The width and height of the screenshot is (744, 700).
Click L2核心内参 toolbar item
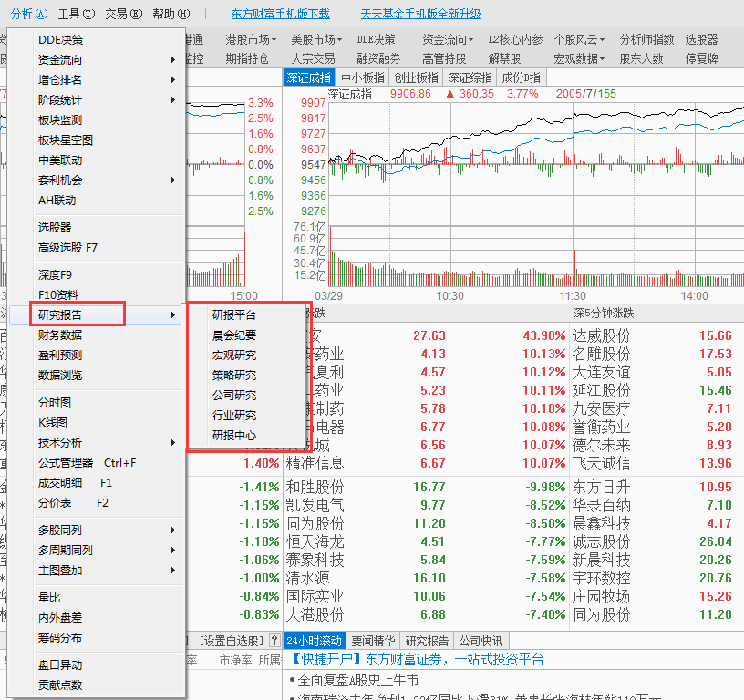[515, 39]
